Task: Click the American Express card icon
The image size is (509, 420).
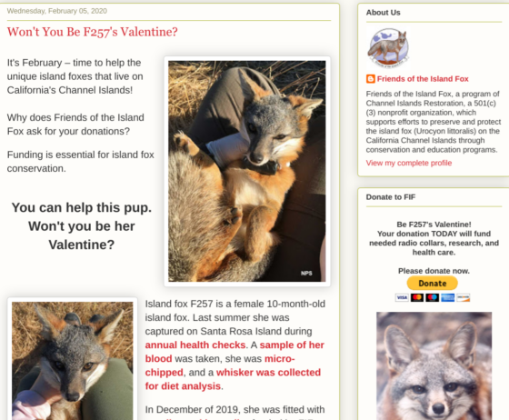Action: [447, 297]
